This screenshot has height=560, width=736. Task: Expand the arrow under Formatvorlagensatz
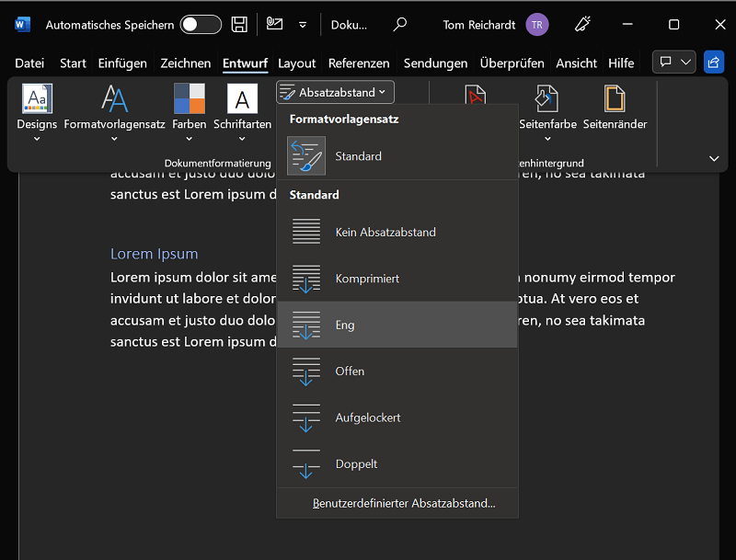tap(114, 139)
